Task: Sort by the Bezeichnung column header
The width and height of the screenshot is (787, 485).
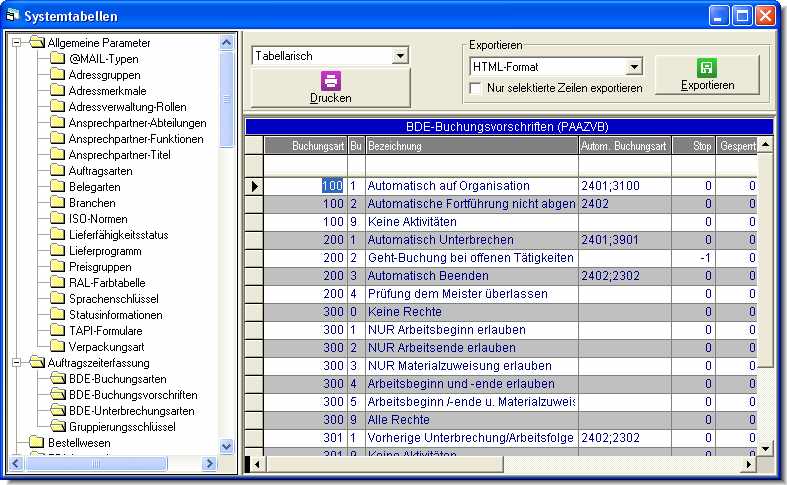Action: pos(470,146)
